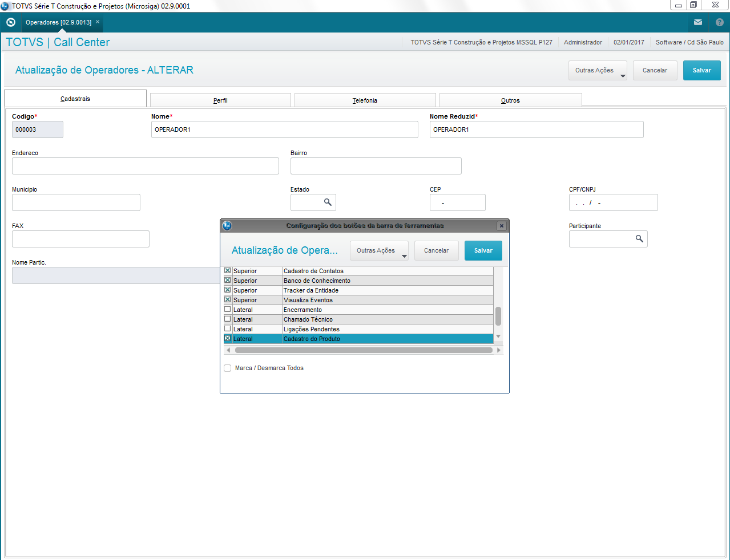Select the Ligações Pendentes row text
The width and height of the screenshot is (730, 560).
[312, 329]
